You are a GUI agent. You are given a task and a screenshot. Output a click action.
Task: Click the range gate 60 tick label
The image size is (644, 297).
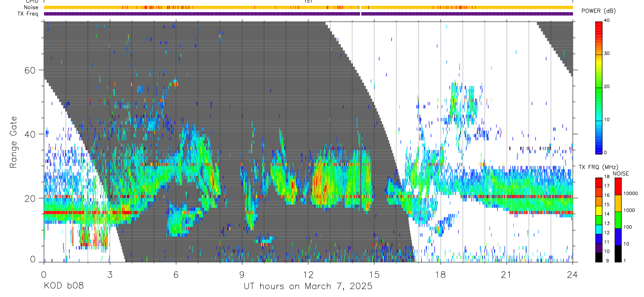click(x=29, y=70)
